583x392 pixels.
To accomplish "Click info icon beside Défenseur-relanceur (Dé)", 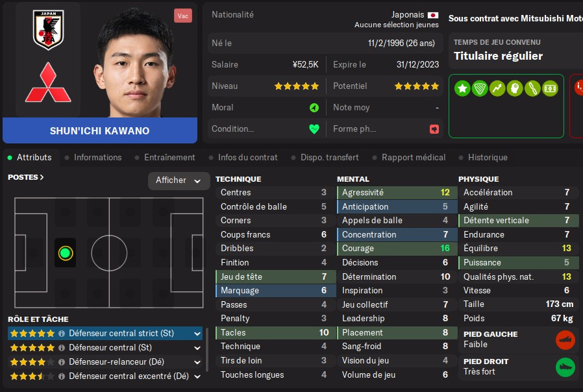I will click(x=62, y=362).
